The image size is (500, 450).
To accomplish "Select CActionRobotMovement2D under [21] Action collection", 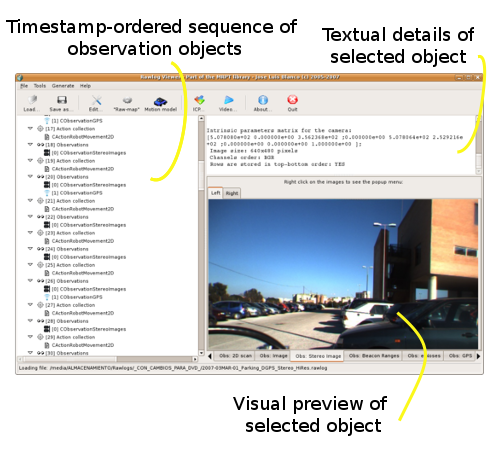I will tap(83, 209).
